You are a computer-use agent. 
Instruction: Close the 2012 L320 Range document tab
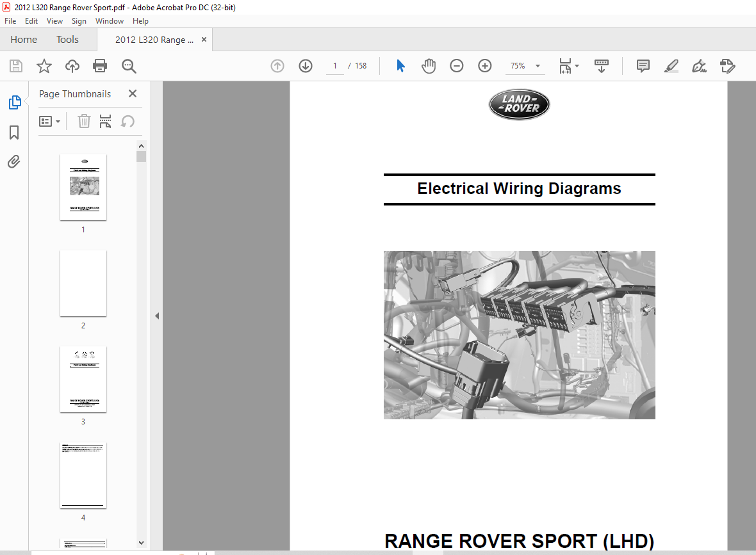coord(204,40)
